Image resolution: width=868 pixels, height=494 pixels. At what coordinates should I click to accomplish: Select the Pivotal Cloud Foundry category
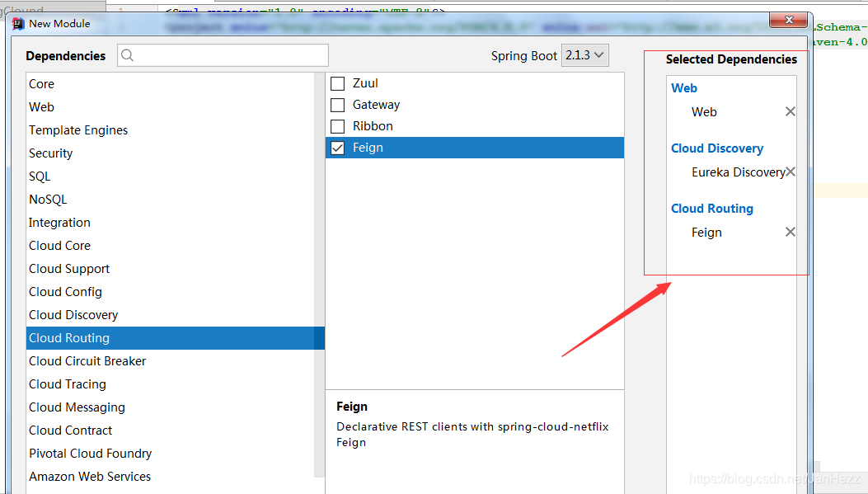[170, 454]
